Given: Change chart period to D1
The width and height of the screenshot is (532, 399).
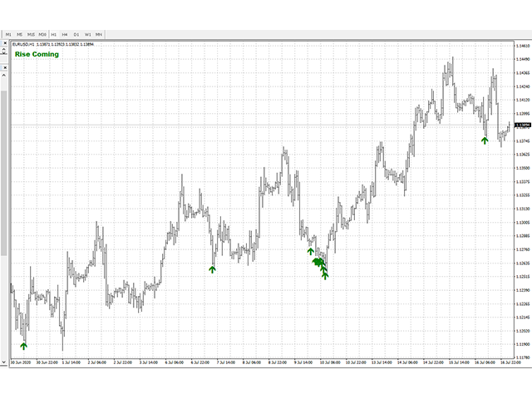Looking at the screenshot, I should tap(76, 34).
